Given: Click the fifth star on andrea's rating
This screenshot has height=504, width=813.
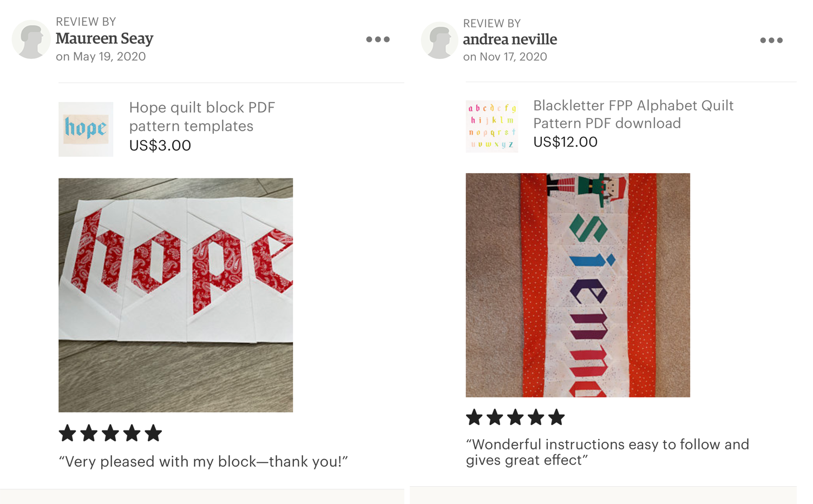Looking at the screenshot, I should pos(556,417).
